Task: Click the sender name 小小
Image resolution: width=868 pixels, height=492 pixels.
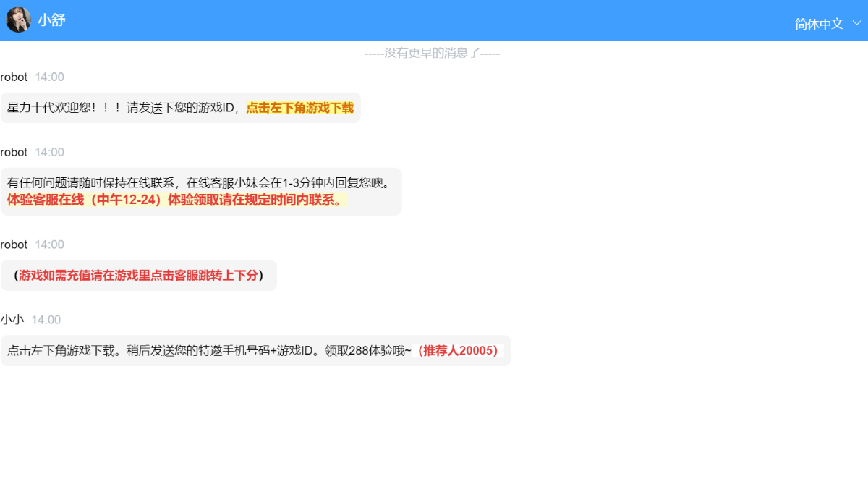Action: click(x=14, y=319)
